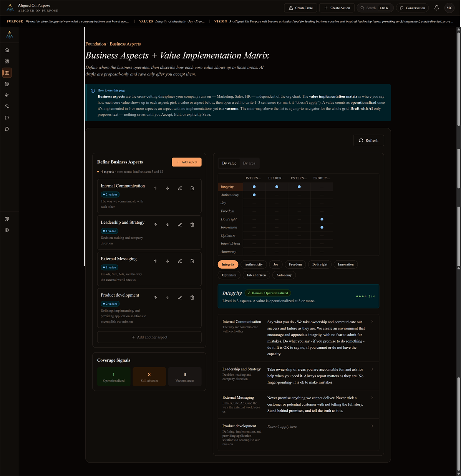This screenshot has height=476, width=461.
Task: Click the Optimism row label in the matrix
Action: point(228,236)
